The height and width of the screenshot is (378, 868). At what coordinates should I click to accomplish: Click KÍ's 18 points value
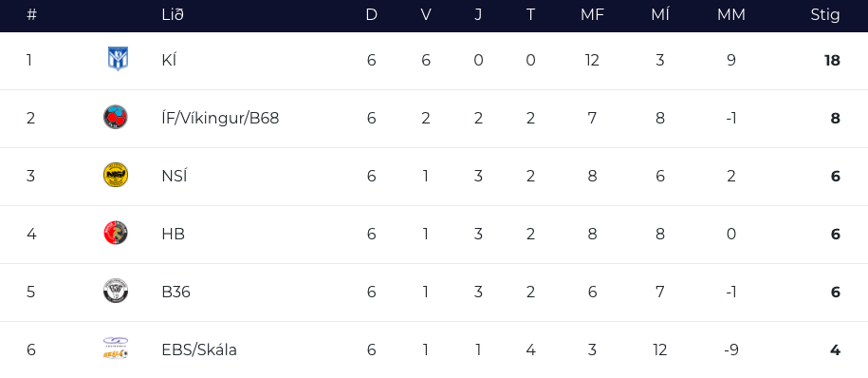coord(832,61)
